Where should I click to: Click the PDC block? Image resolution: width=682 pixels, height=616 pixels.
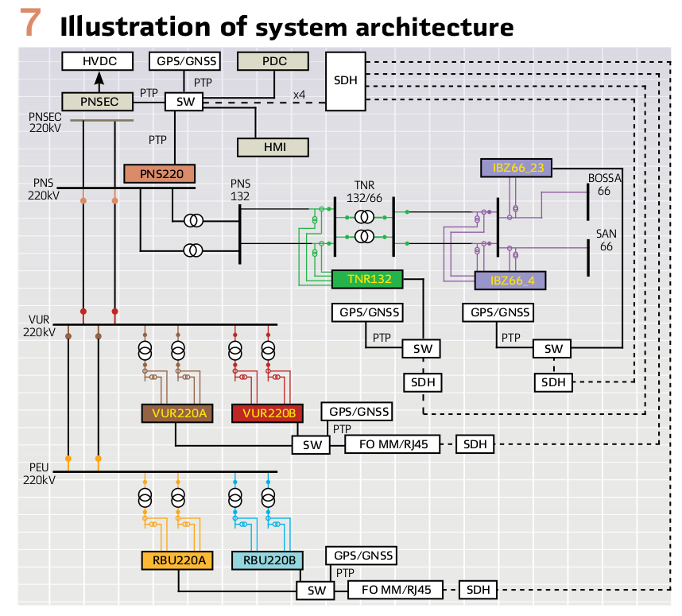tap(273, 61)
